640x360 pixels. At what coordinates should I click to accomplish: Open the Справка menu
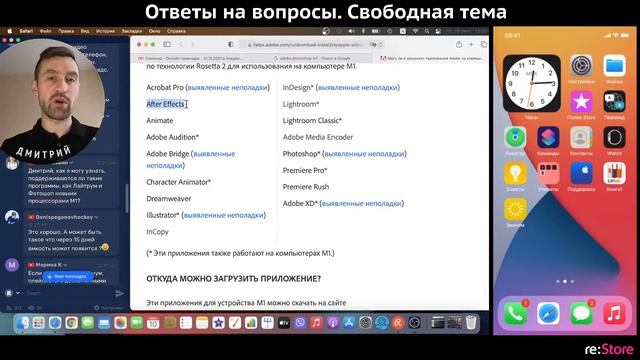pyautogui.click(x=176, y=31)
